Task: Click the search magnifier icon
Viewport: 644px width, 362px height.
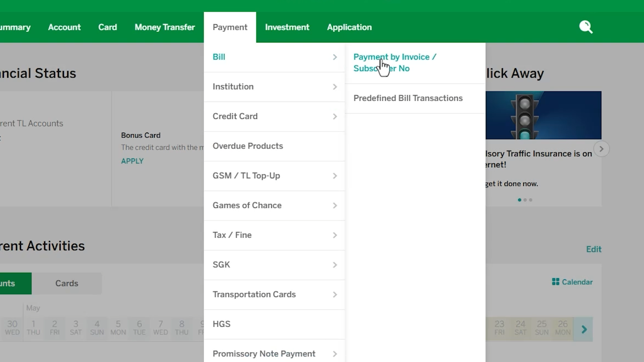Action: [586, 27]
